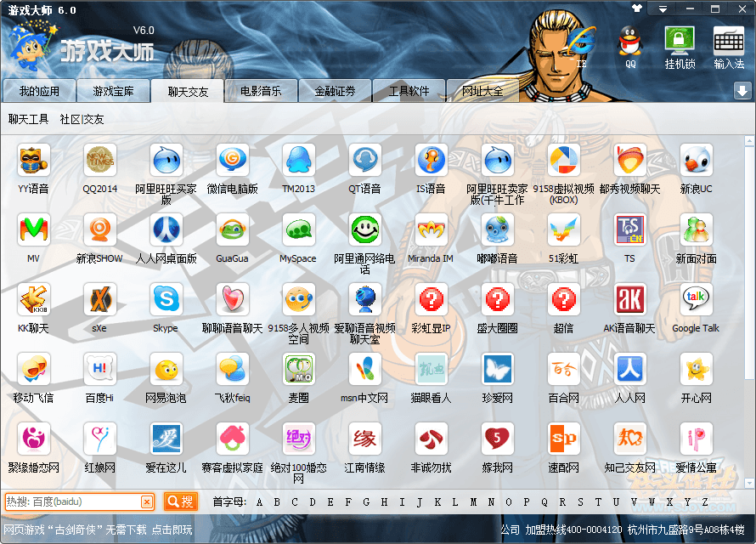The image size is (756, 544).
Task: Open GuaGua frog icon
Action: click(233, 229)
